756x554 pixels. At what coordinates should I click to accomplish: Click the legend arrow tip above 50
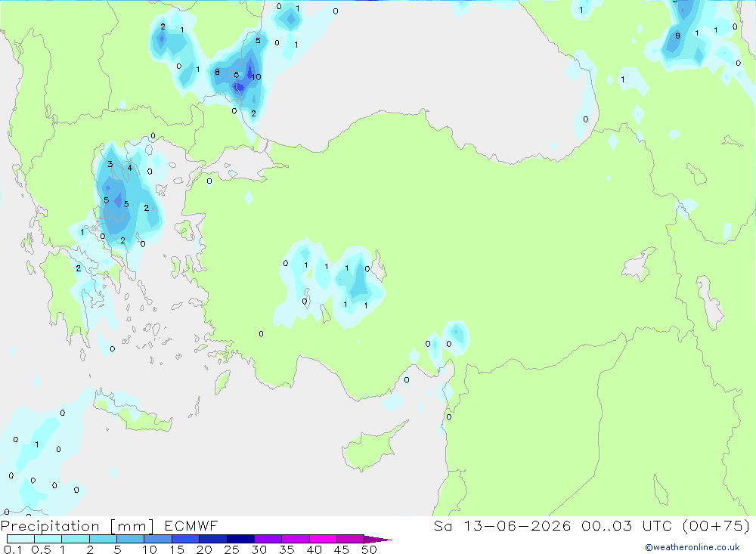point(378,540)
